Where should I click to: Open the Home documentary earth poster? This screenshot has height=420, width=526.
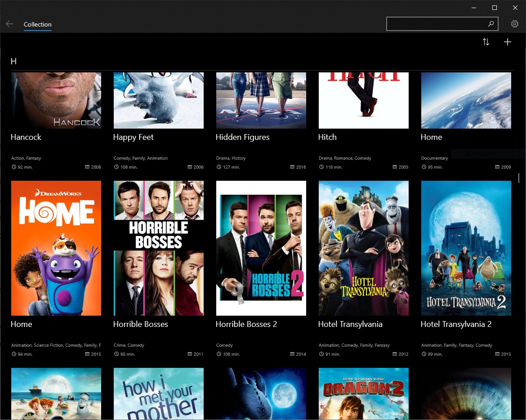[x=466, y=100]
